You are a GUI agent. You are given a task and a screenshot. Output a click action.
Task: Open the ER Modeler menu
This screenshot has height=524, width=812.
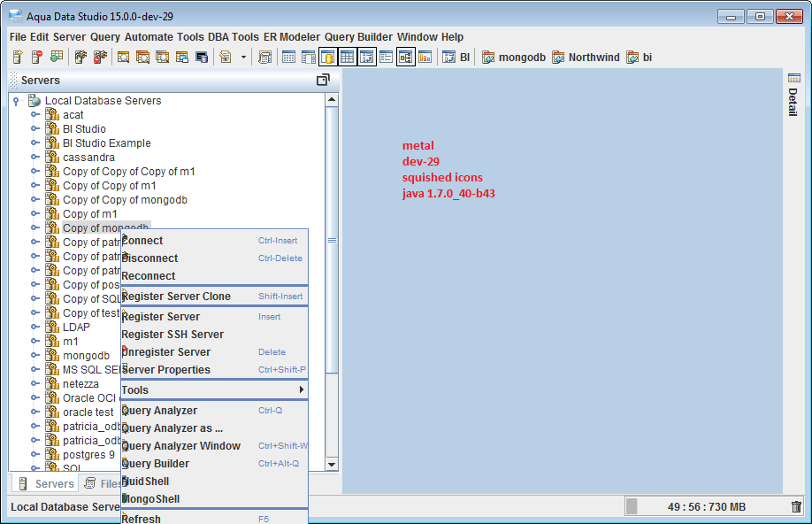coord(292,37)
